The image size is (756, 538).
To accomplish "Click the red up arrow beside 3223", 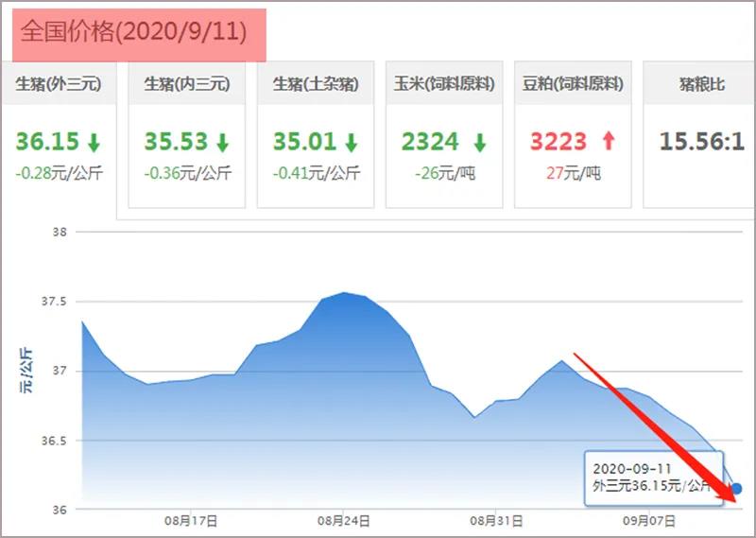I will pyautogui.click(x=609, y=141).
